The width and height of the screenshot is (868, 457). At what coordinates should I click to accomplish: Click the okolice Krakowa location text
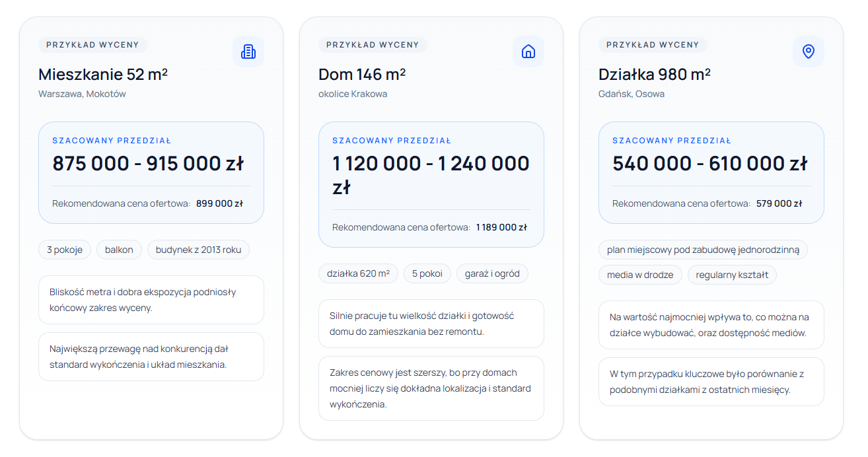tap(353, 94)
